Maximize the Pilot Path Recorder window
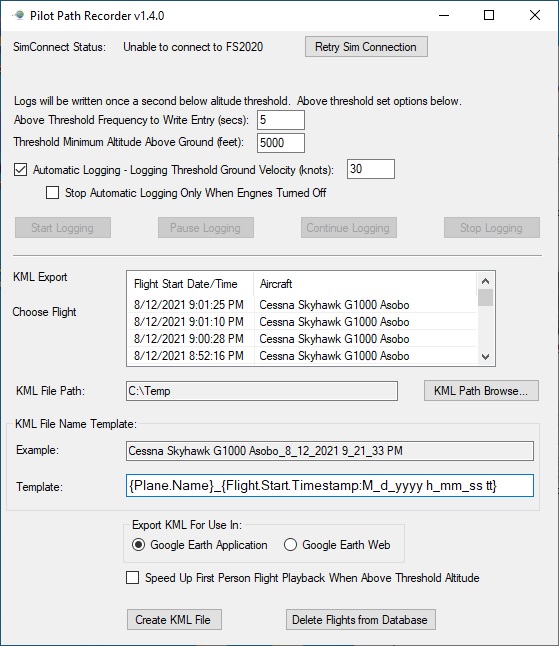The width and height of the screenshot is (559, 646). tap(489, 15)
